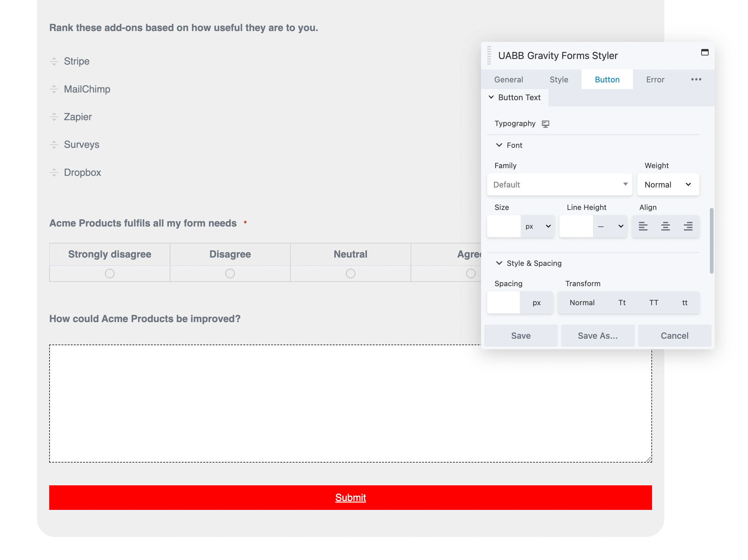Image resolution: width=748 pixels, height=560 pixels.
Task: Click the drag handle beside Stripe
Action: pos(54,61)
